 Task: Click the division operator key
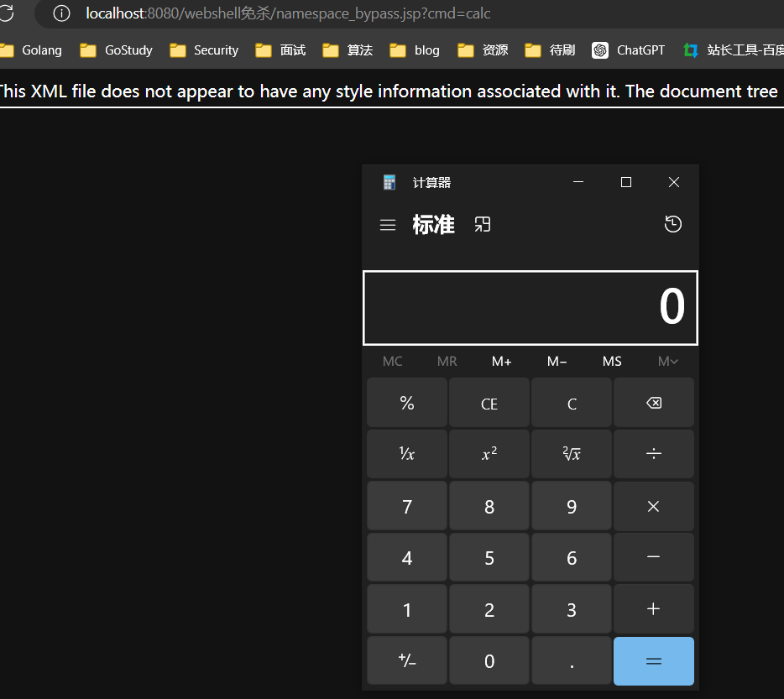point(654,454)
